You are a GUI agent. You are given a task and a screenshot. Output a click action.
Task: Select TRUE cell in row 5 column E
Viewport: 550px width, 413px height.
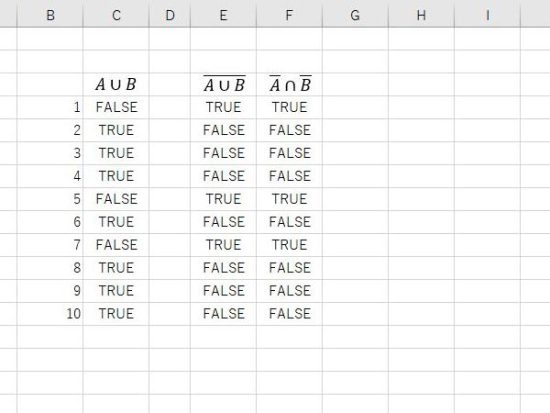(223, 199)
